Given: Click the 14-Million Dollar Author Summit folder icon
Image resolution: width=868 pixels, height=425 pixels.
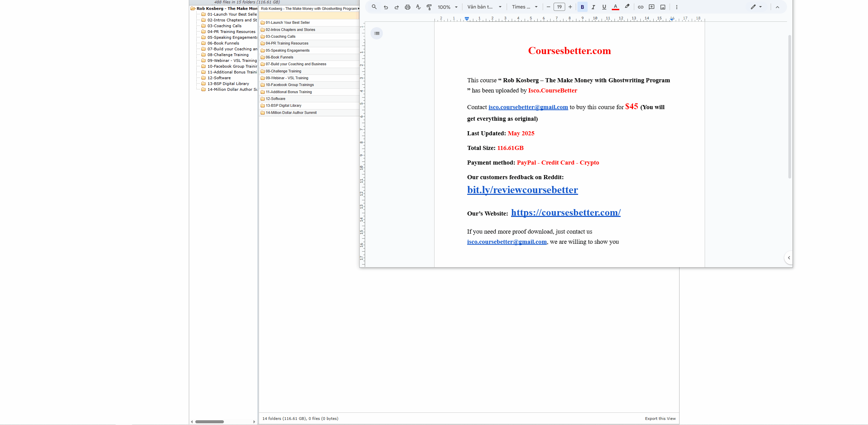Looking at the screenshot, I should 263,113.
